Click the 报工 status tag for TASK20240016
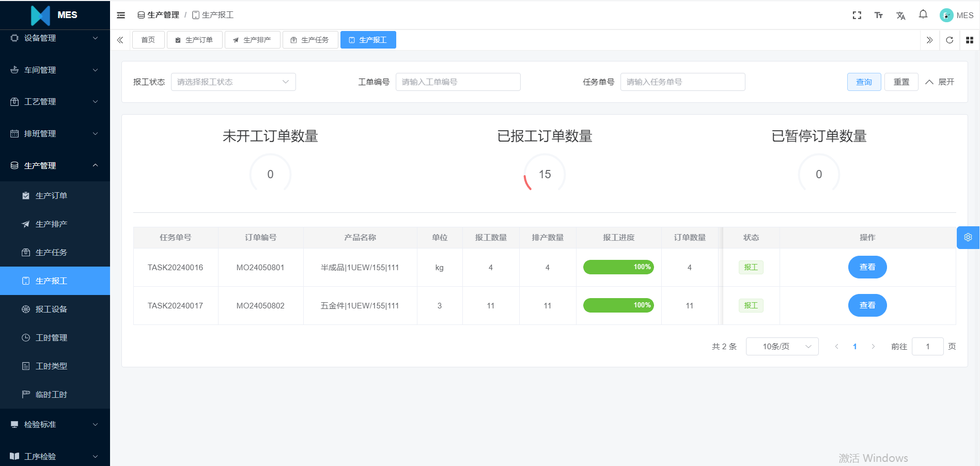The width and height of the screenshot is (980, 466). click(751, 267)
